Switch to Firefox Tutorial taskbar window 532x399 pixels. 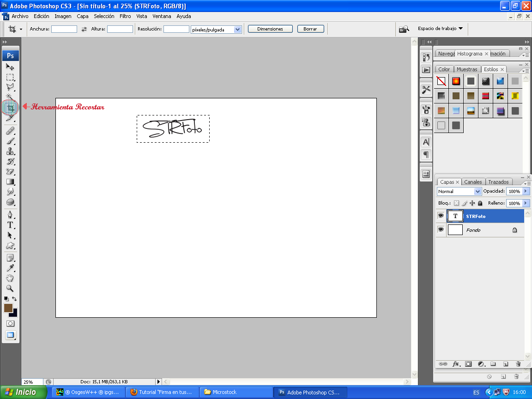click(x=162, y=392)
